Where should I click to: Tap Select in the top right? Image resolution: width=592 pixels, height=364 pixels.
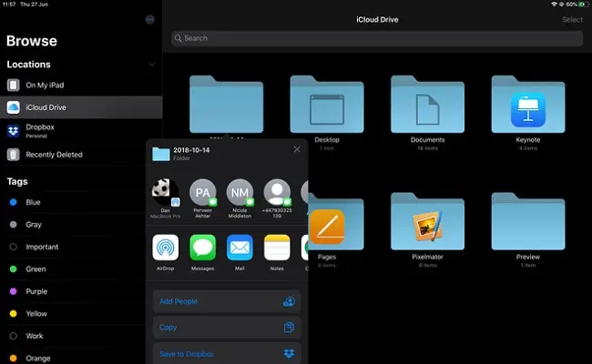(x=572, y=19)
